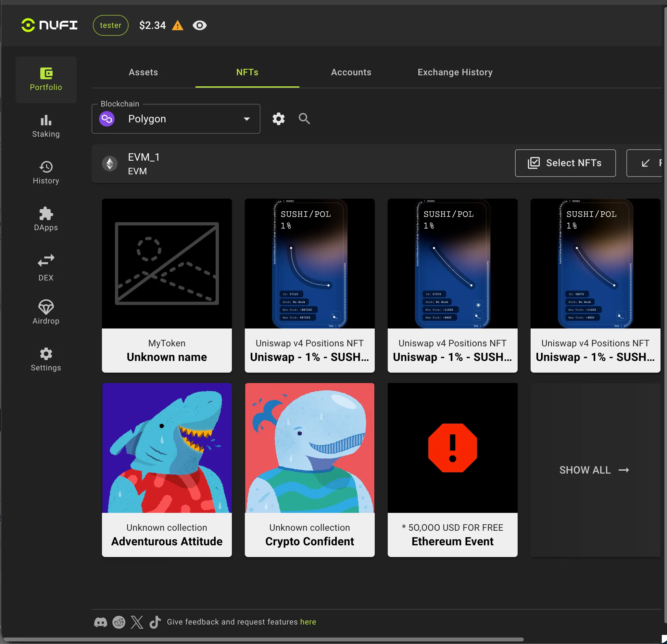Enable Select NFTs mode
The width and height of the screenshot is (667, 644).
[x=565, y=163]
